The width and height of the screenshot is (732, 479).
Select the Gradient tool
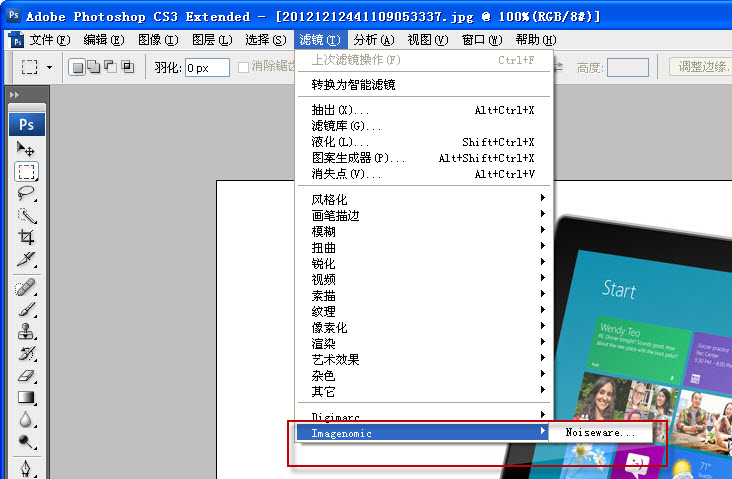[x=26, y=397]
